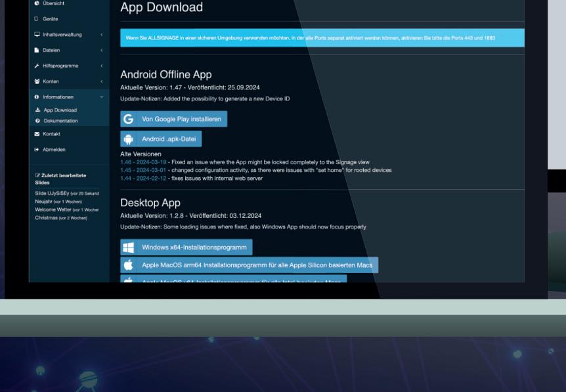Open old version 1.45 - 2024-03-01
Screen dimensions: 566x392
[143, 170]
